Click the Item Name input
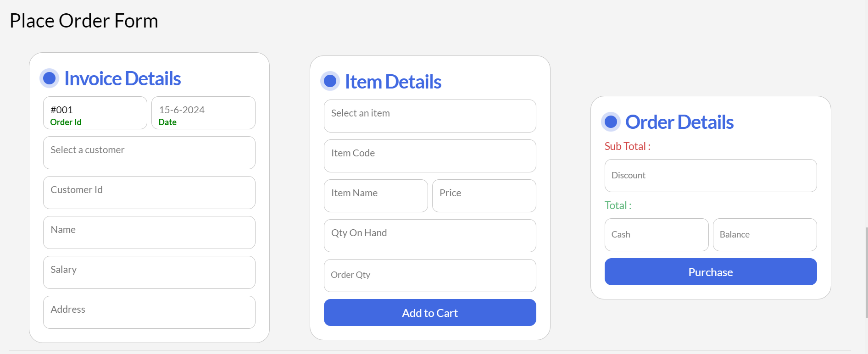 point(376,196)
